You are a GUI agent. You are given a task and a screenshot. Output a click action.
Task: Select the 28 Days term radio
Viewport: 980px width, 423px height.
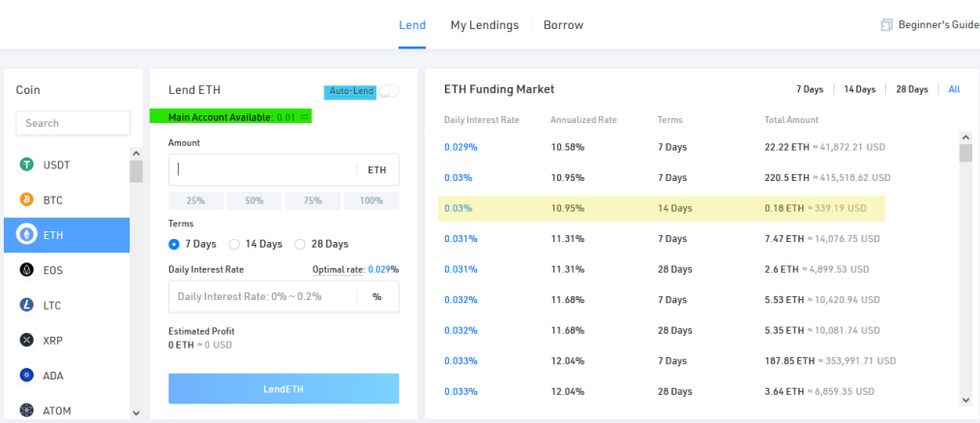(x=300, y=244)
